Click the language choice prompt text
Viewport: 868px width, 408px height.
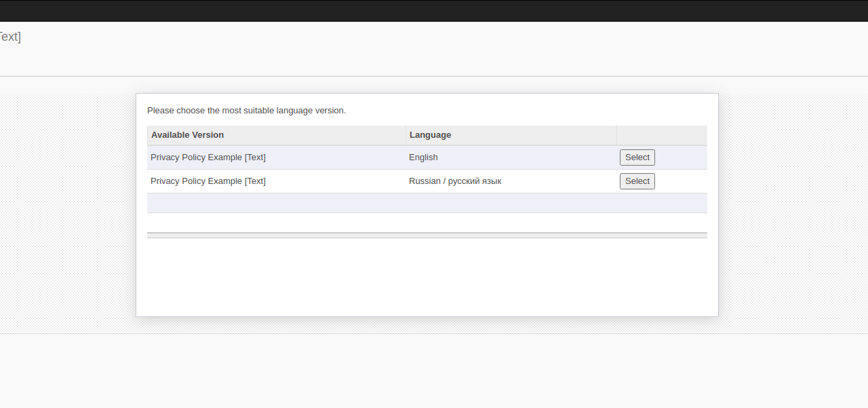(247, 110)
